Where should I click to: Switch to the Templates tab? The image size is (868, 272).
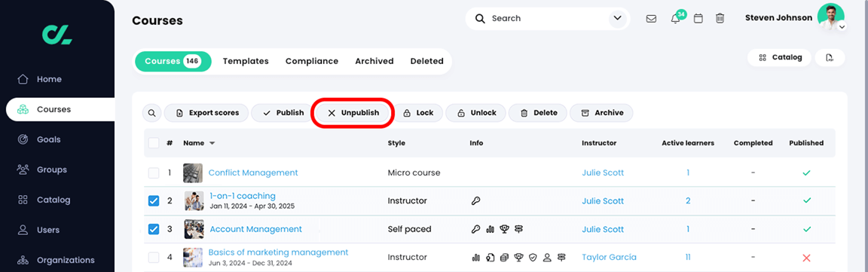[246, 61]
